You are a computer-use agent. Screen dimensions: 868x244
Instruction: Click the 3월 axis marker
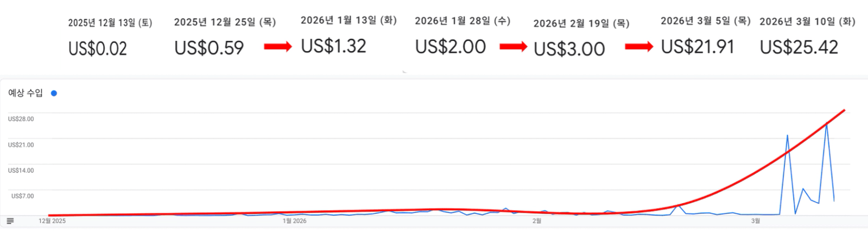(755, 221)
